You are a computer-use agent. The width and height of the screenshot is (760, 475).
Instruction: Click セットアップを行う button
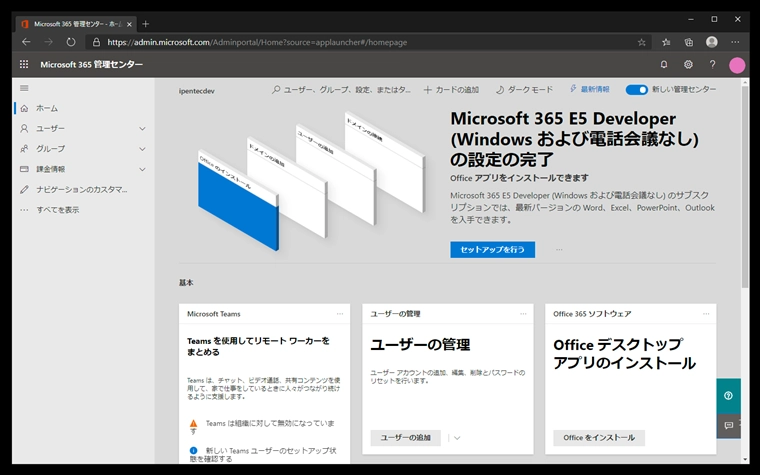point(492,250)
